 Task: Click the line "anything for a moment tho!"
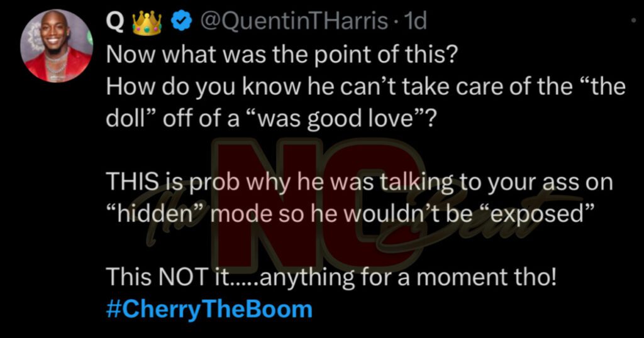coord(407,277)
